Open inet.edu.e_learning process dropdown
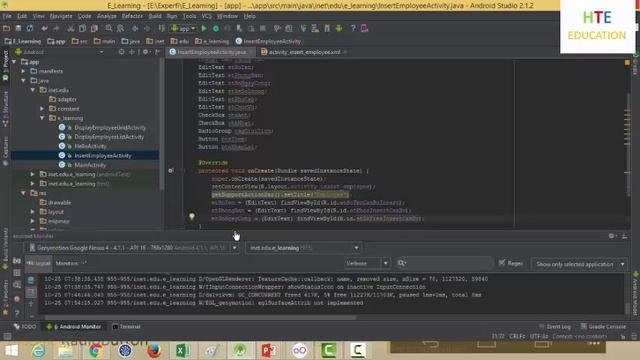 pos(304,248)
